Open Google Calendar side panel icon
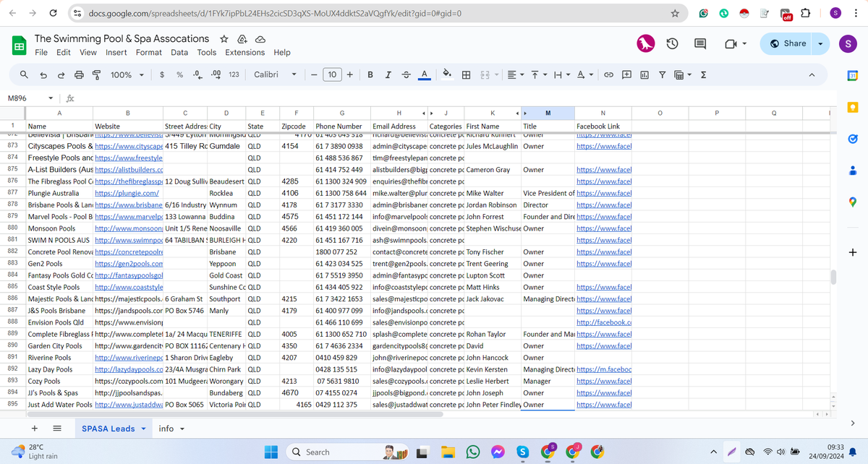The image size is (868, 464). coord(852,76)
